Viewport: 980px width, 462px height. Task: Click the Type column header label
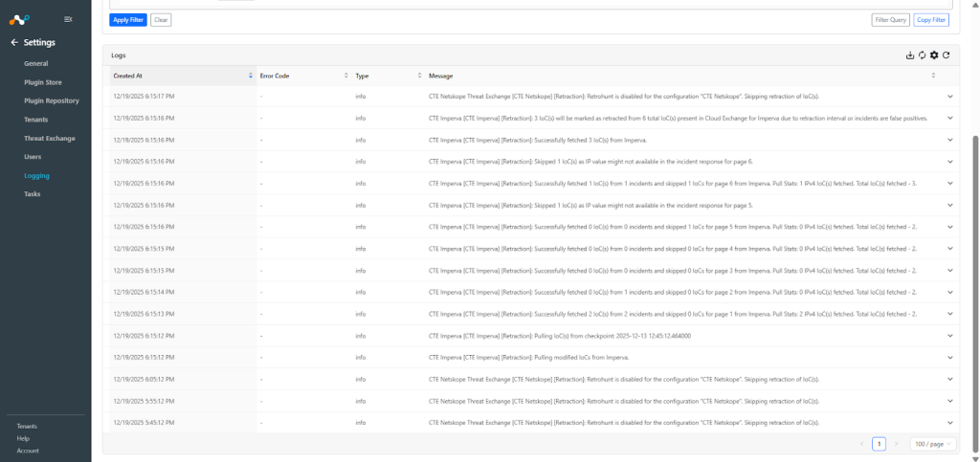point(362,77)
